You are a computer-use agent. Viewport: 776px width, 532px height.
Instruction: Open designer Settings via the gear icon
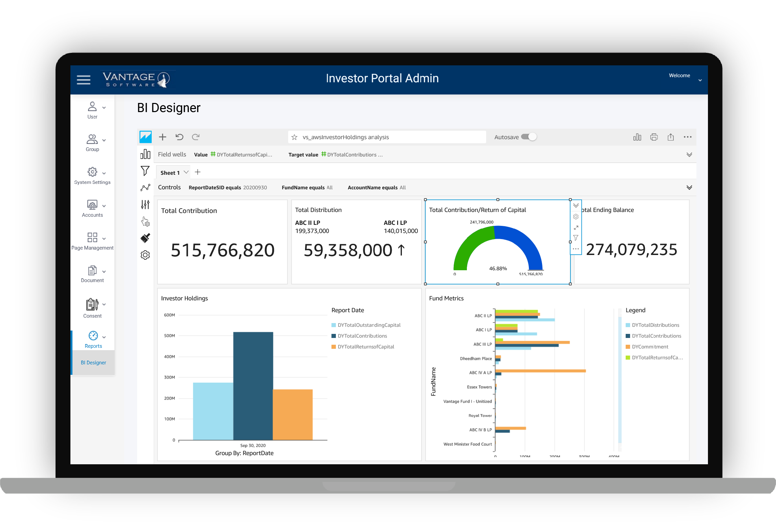coord(145,255)
